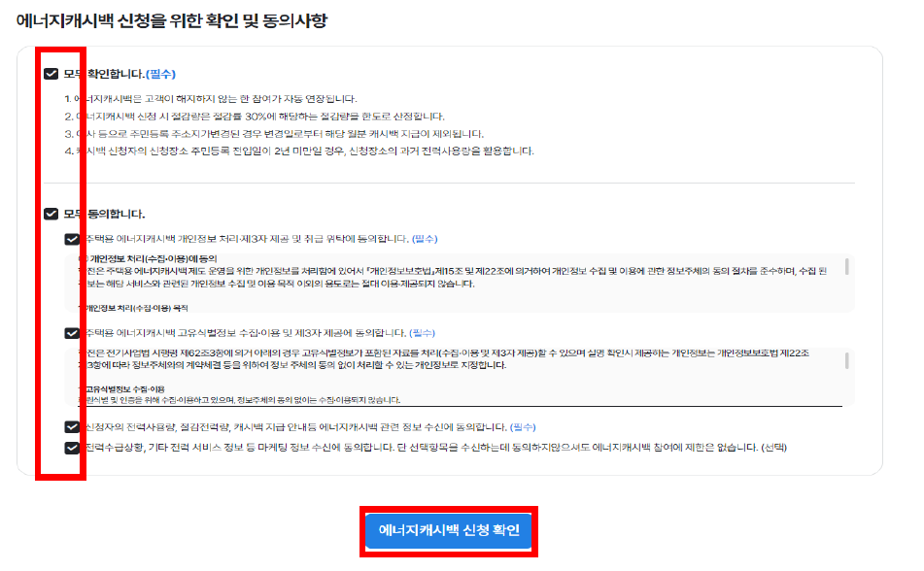Viewport: 924px width, 571px height.
Task: Click scrollbar of 개인정보 처리 terms box
Action: pos(847,266)
